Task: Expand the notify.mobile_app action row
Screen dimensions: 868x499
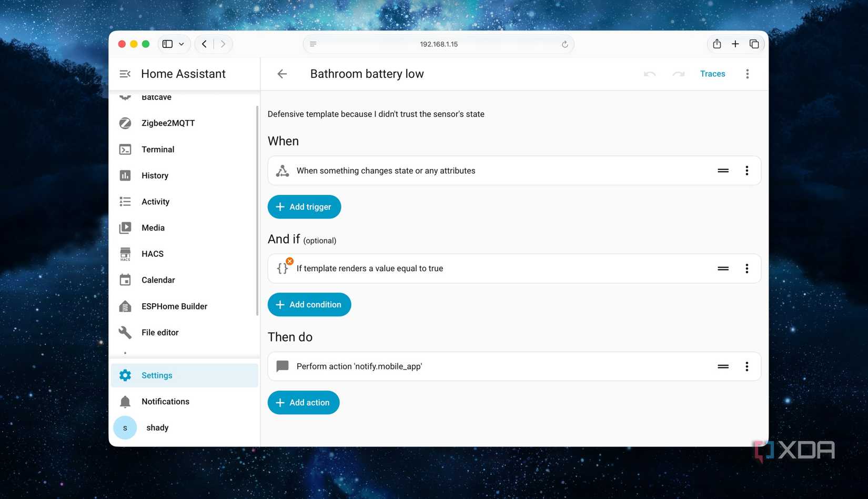Action: tap(514, 366)
